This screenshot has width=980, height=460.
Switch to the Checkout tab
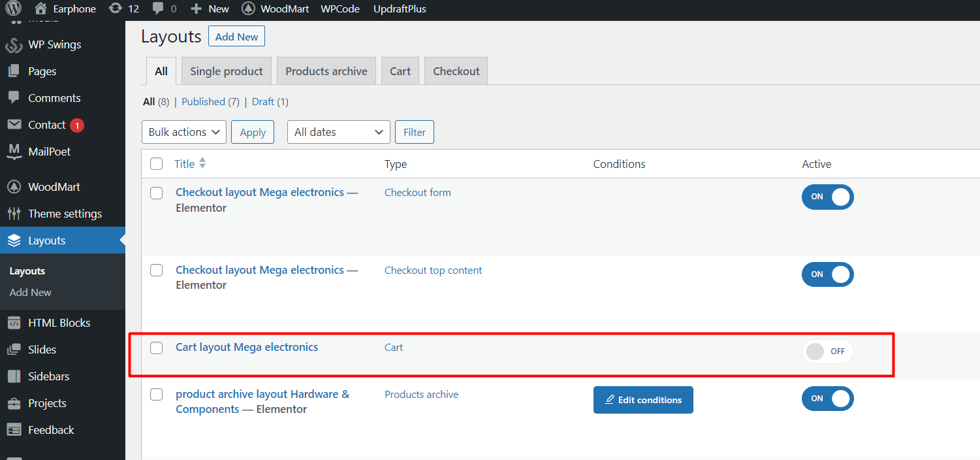click(456, 71)
